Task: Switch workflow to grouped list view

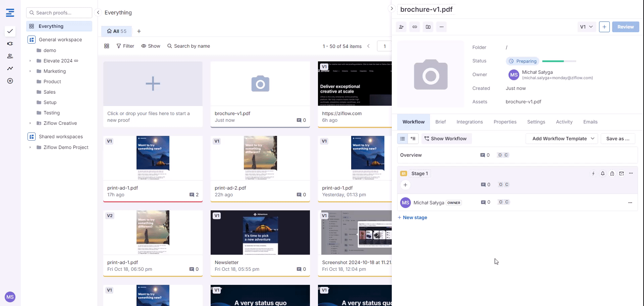Action: coord(413,139)
